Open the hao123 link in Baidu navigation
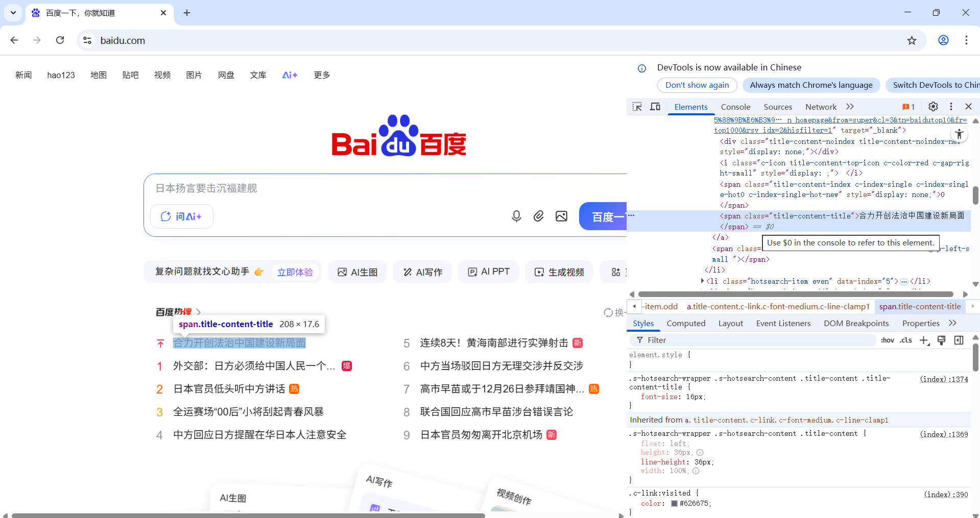The height and width of the screenshot is (518, 980). tap(61, 75)
